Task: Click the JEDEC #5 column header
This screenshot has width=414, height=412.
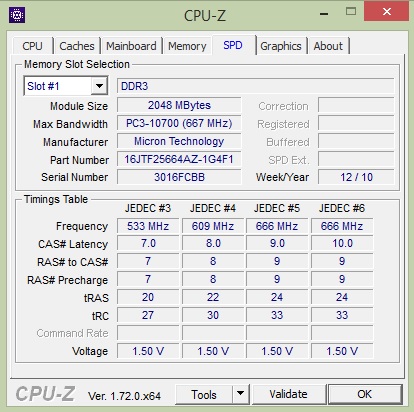Action: (277, 208)
